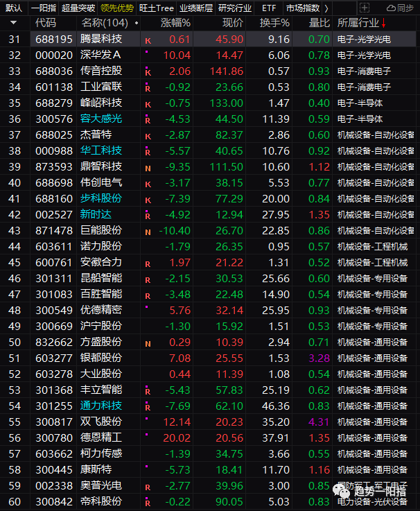Open the 研究行业 tab
Screen dimensions: 420x511
click(235, 8)
